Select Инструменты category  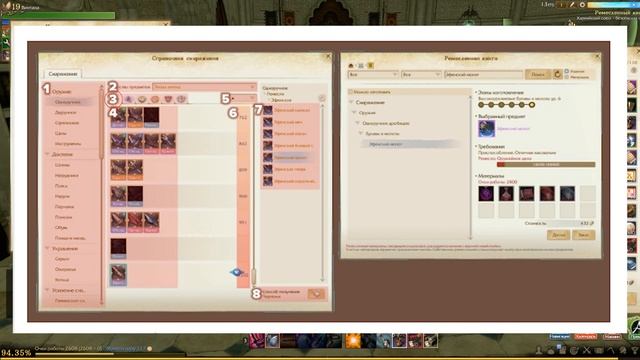click(68, 144)
